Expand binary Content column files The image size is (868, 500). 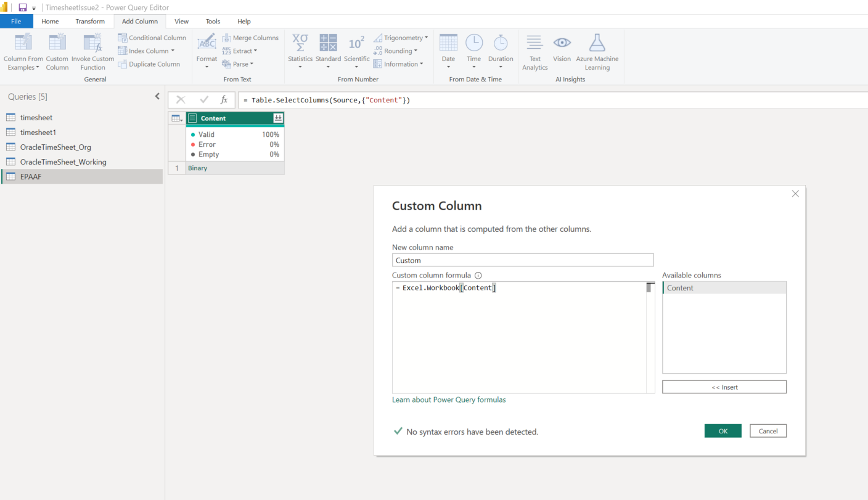coord(278,118)
